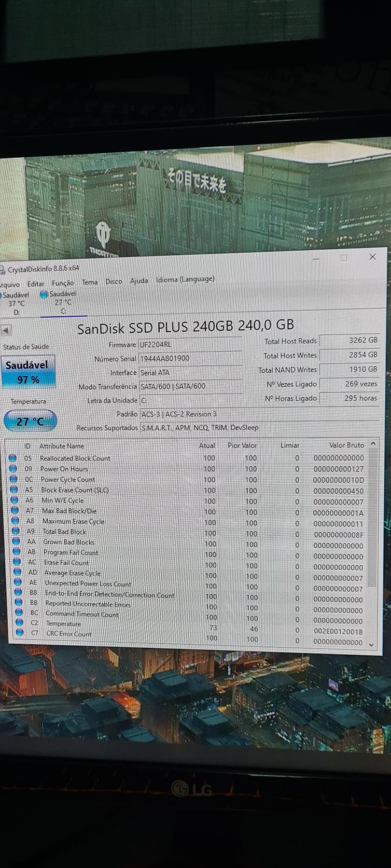
Task: Click the power-on count value 269 vezes
Action: (349, 384)
